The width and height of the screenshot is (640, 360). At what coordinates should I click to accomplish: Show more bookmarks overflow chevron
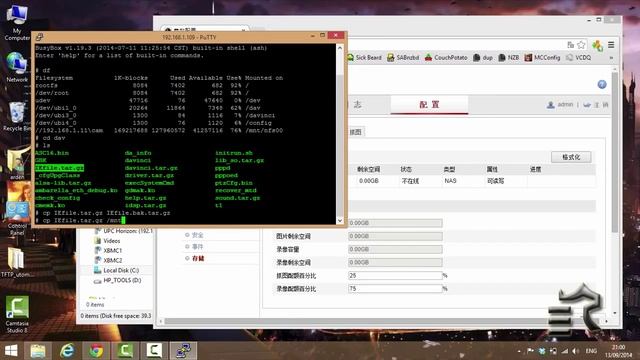(x=611, y=58)
